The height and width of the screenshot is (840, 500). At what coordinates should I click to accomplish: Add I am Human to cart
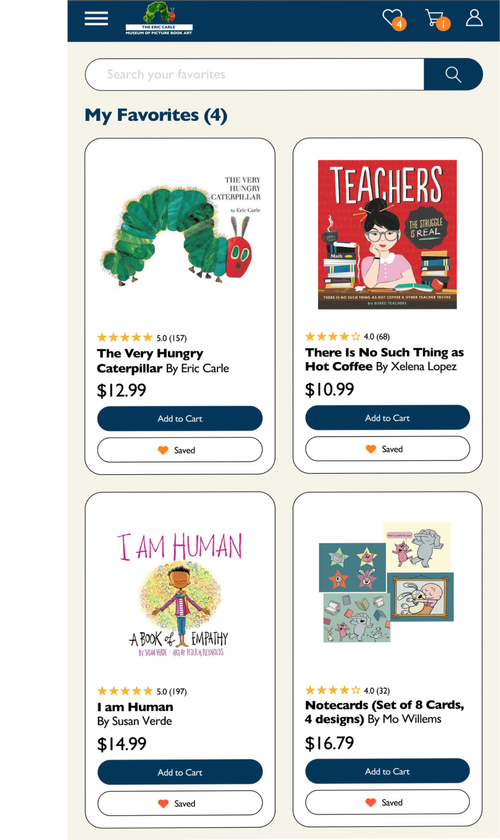[180, 772]
